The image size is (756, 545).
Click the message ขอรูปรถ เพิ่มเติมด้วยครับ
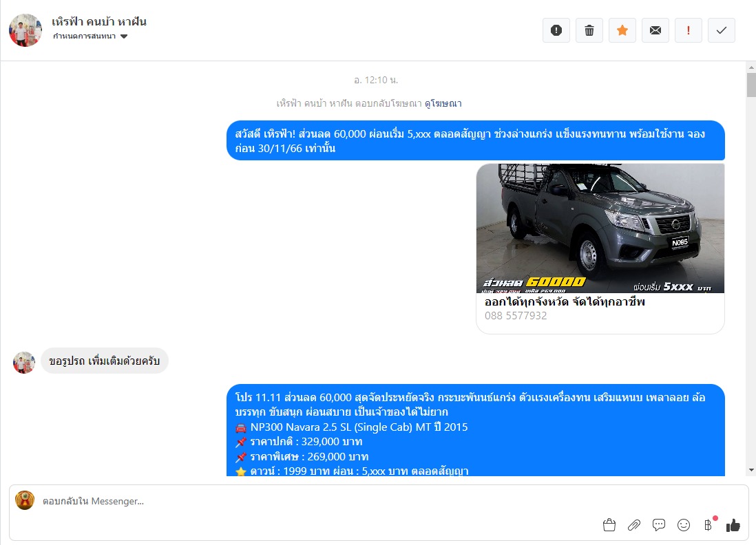point(105,361)
